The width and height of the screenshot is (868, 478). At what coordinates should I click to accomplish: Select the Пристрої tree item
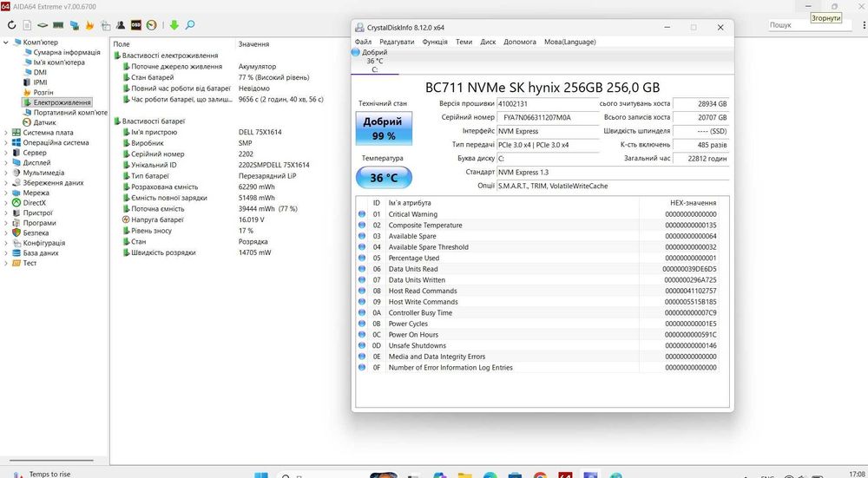(x=37, y=213)
